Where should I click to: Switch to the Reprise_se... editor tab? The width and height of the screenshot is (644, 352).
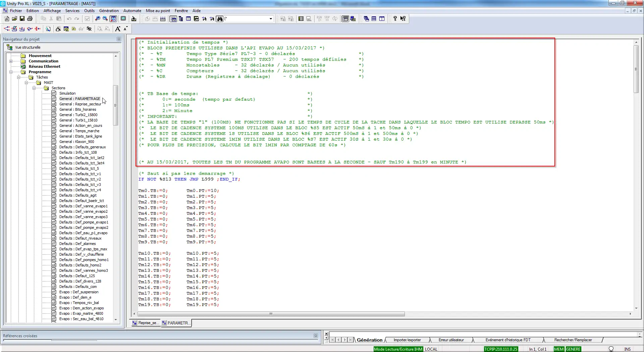tap(146, 323)
